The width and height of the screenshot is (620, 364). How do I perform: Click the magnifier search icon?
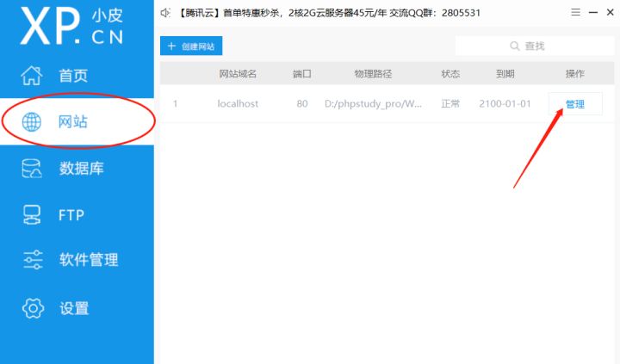[x=514, y=46]
